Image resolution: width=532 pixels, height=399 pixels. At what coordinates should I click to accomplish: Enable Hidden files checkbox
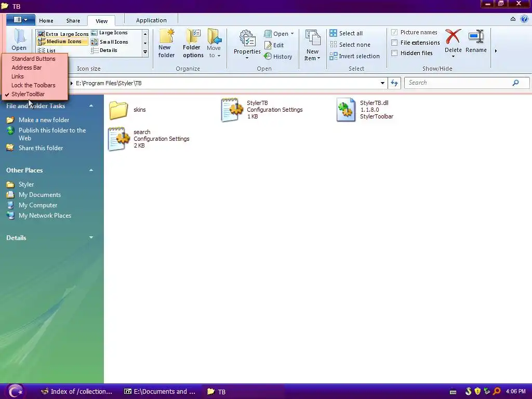pyautogui.click(x=394, y=53)
